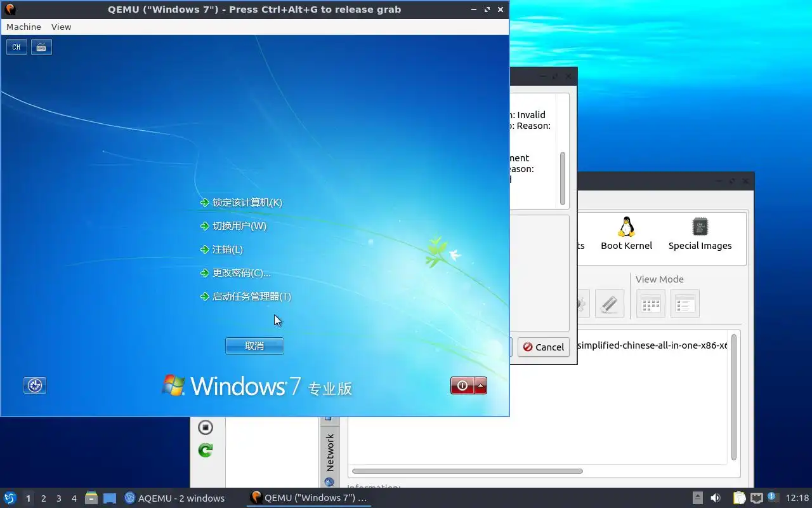812x508 pixels.
Task: Click the green arrow beside switch user (W)
Action: click(x=204, y=226)
